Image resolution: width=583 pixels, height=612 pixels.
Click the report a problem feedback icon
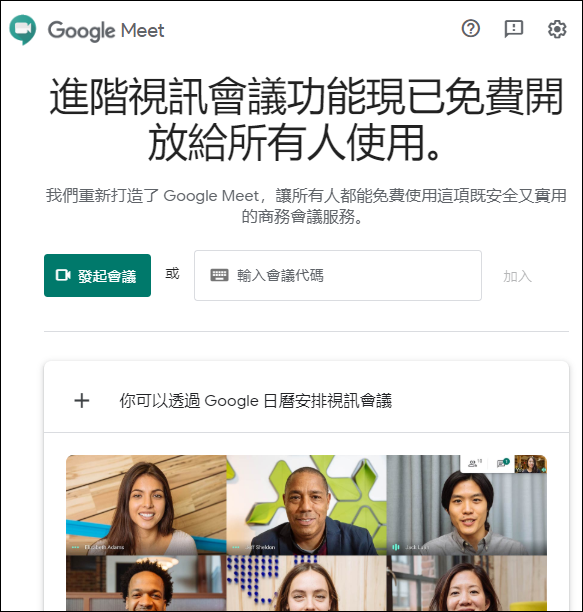point(514,29)
